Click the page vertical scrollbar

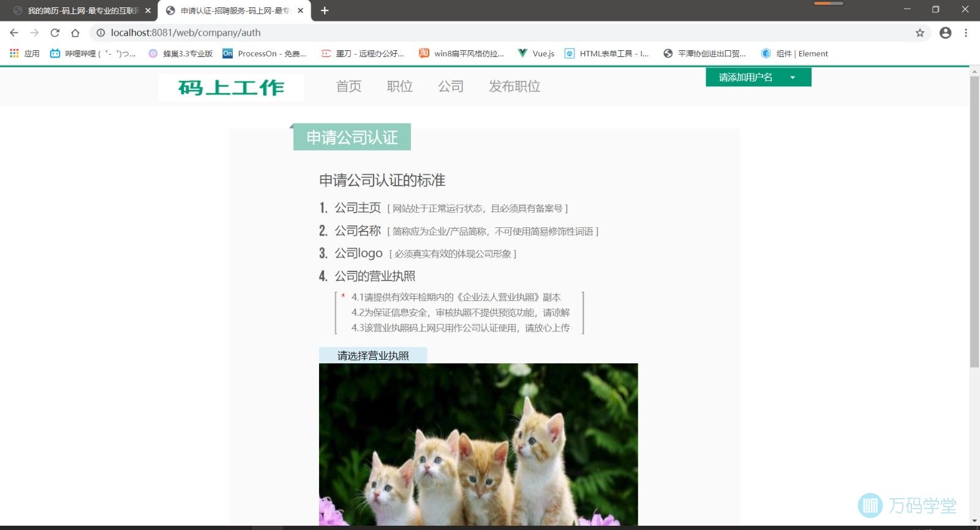click(974, 222)
